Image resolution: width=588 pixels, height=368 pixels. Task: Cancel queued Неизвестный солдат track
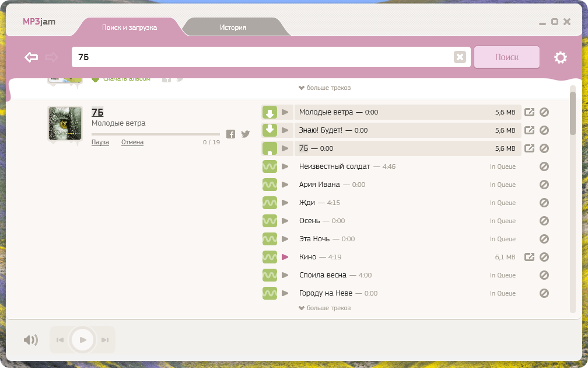tap(544, 166)
